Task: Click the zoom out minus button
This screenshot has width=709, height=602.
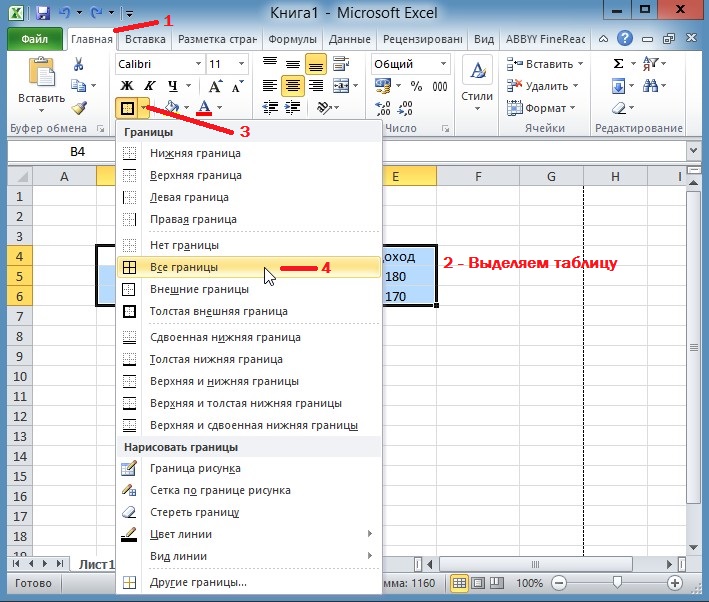Action: pyautogui.click(x=559, y=583)
